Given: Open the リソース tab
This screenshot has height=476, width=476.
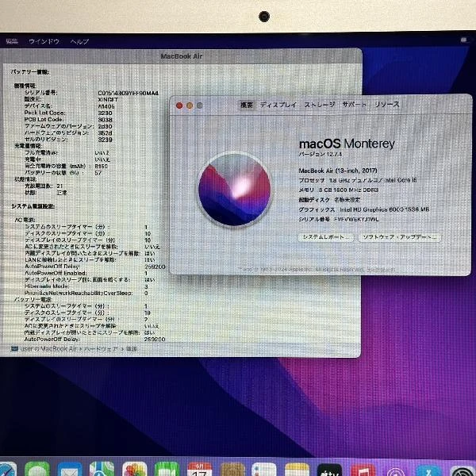Looking at the screenshot, I should pyautogui.click(x=387, y=105).
